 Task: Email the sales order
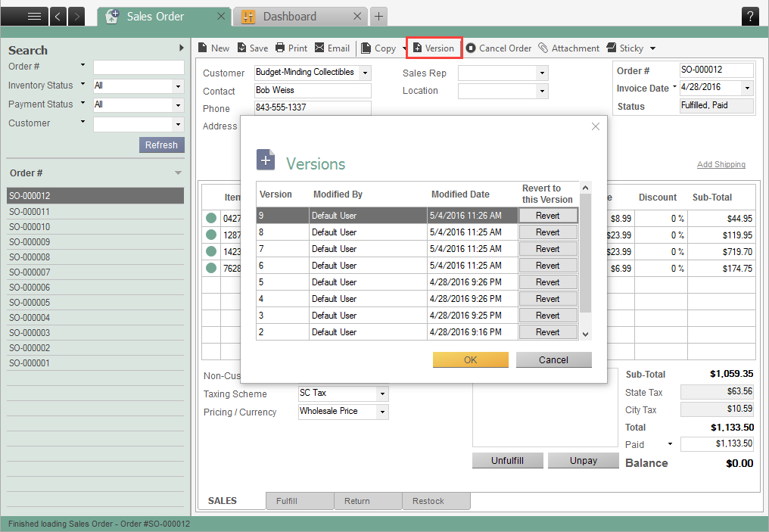[x=332, y=48]
